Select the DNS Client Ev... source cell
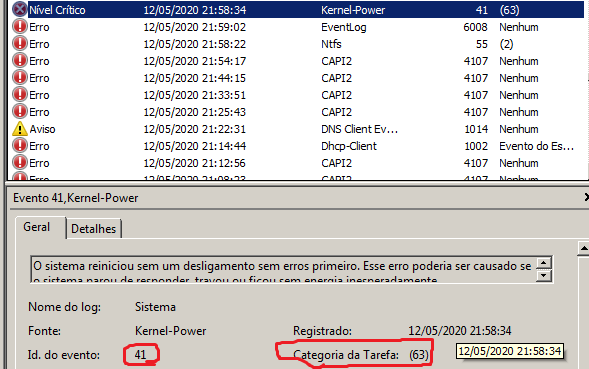The height and width of the screenshot is (369, 589). 359,129
